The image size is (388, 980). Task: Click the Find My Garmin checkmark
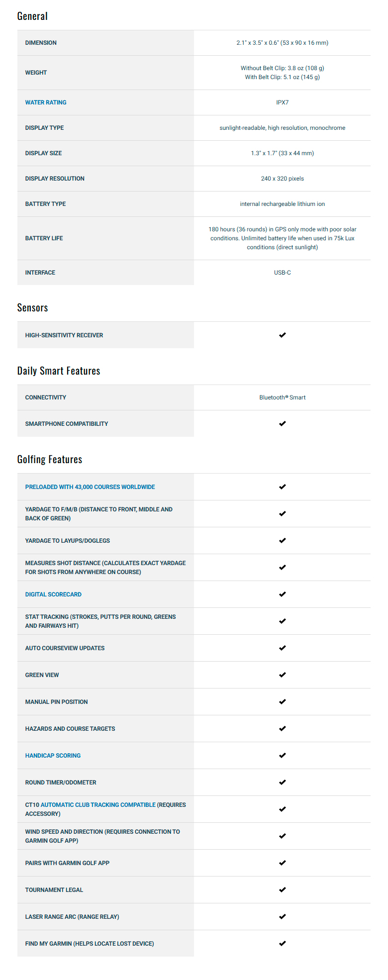(x=283, y=943)
